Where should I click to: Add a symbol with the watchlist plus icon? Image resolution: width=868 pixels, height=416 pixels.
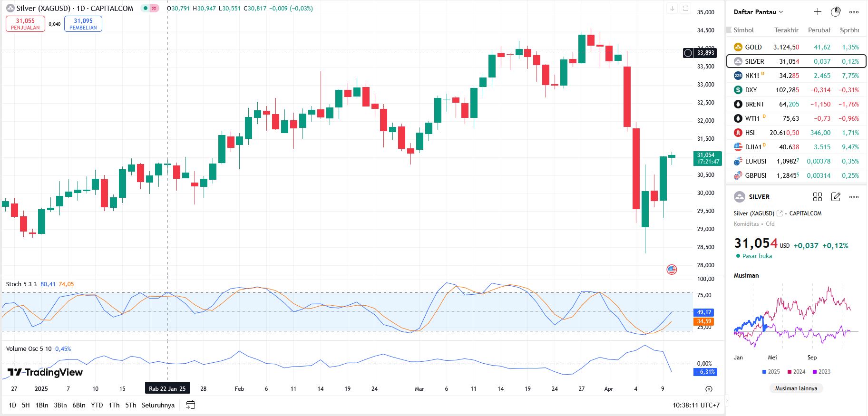tap(818, 12)
